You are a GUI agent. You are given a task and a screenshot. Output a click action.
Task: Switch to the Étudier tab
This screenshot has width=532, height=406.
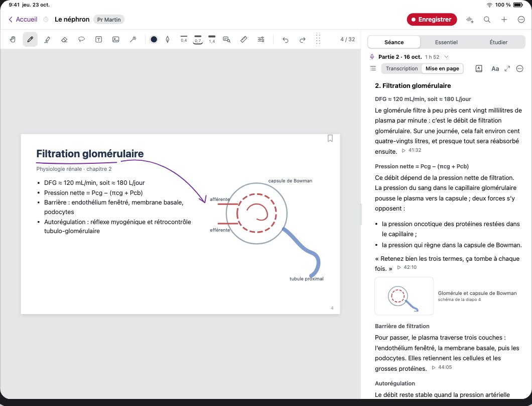(x=498, y=42)
